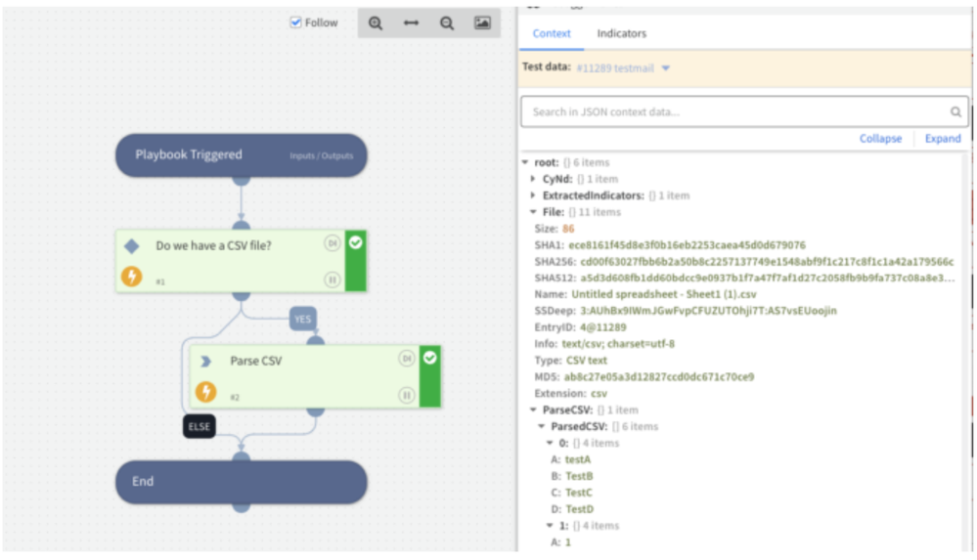Click the fit-to-width arrows icon
The height and width of the screenshot is (560, 977).
click(411, 23)
